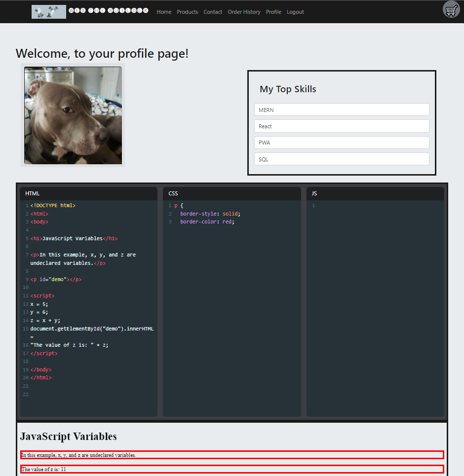Click the preview 'The value of z is: 11' paragraph
Image resolution: width=464 pixels, height=476 pixels.
232,469
